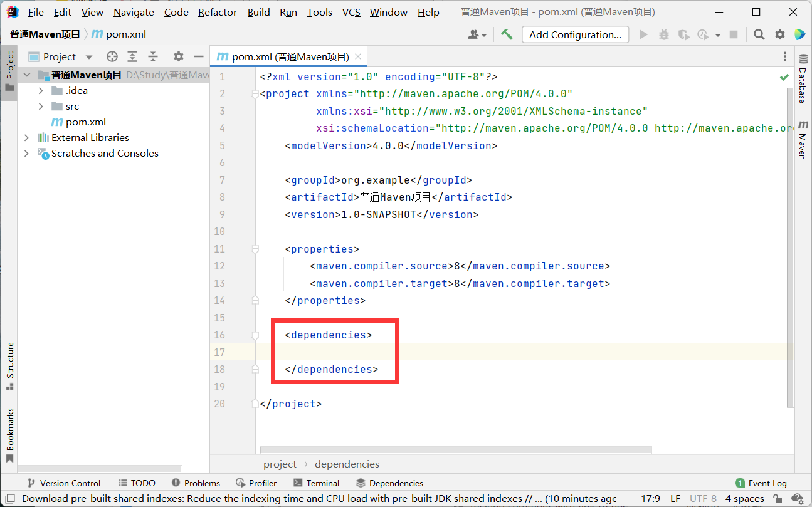Screen dimensions: 812x507
Task: Click the Build Project hammer icon
Action: [507, 34]
